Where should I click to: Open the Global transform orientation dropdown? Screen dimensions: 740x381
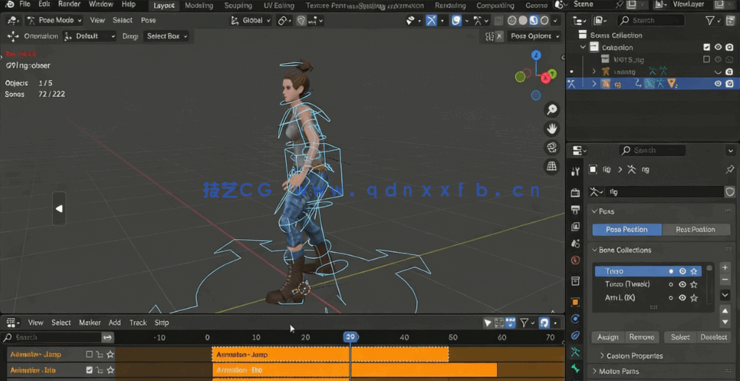(x=251, y=20)
